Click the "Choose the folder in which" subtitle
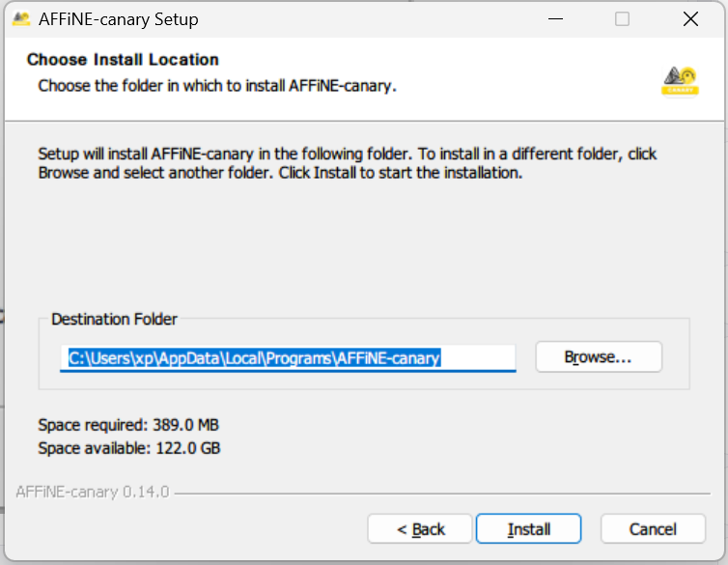The image size is (728, 565). [x=217, y=86]
